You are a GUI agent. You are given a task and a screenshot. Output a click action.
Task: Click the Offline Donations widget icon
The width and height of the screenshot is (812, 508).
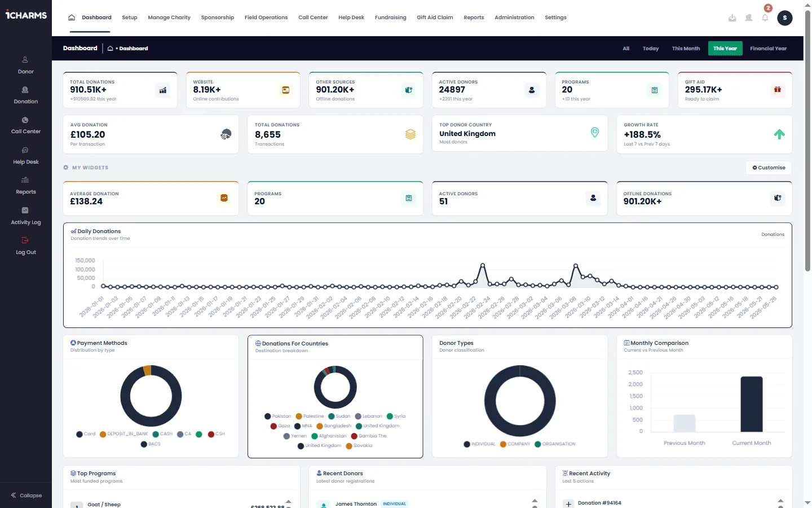tap(778, 198)
